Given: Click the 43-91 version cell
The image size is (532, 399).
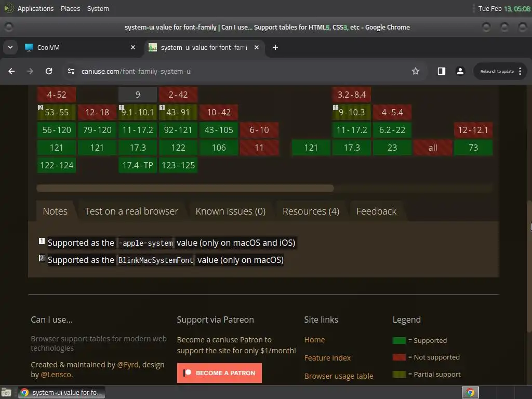Looking at the screenshot, I should (178, 112).
